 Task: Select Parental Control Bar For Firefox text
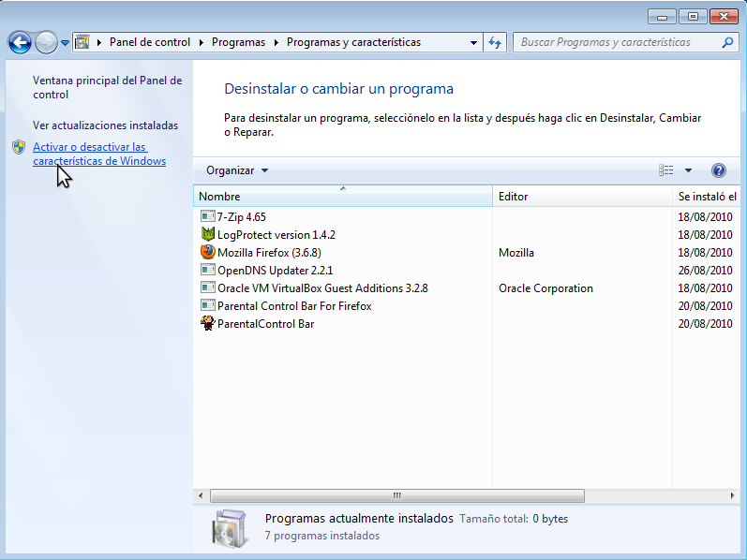294,306
